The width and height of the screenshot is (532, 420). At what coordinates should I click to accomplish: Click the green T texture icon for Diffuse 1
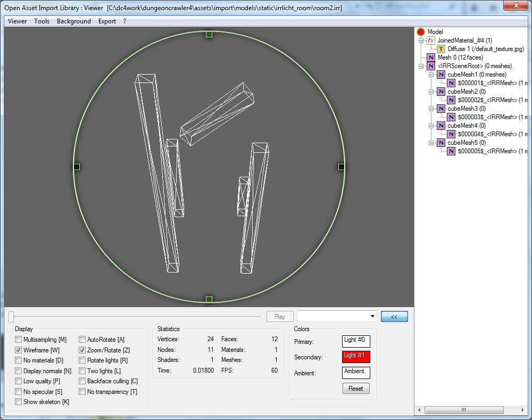click(441, 49)
